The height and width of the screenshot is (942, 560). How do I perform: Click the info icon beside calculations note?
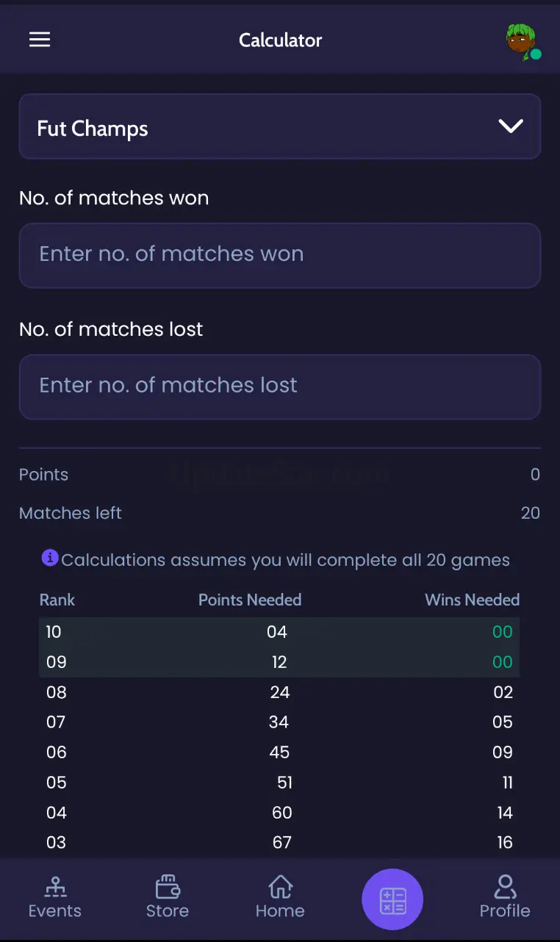click(x=50, y=558)
